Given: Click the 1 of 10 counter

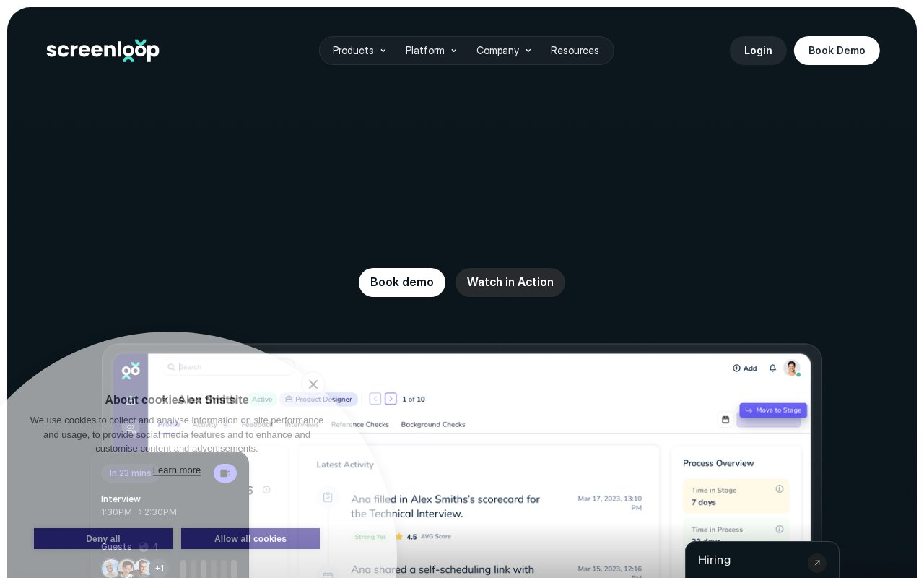Looking at the screenshot, I should point(414,399).
